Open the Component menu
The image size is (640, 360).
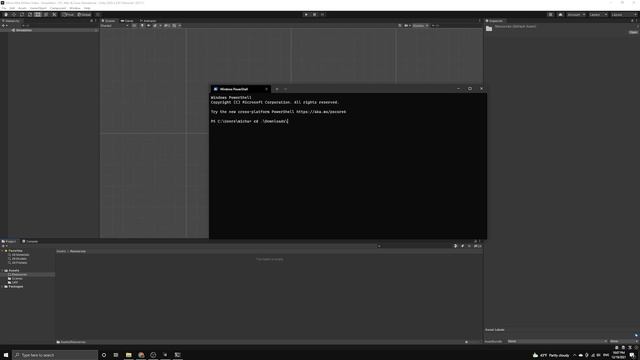[58, 8]
